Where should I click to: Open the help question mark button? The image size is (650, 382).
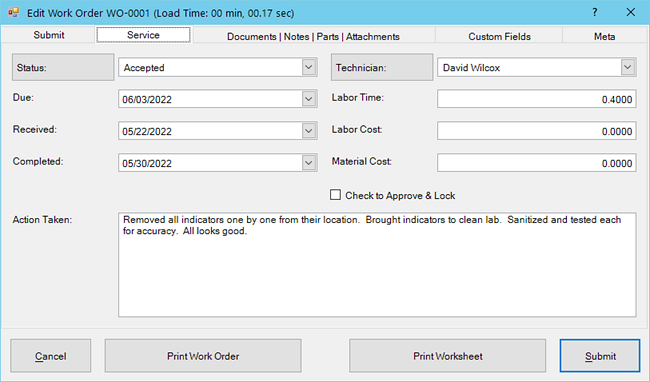point(594,12)
